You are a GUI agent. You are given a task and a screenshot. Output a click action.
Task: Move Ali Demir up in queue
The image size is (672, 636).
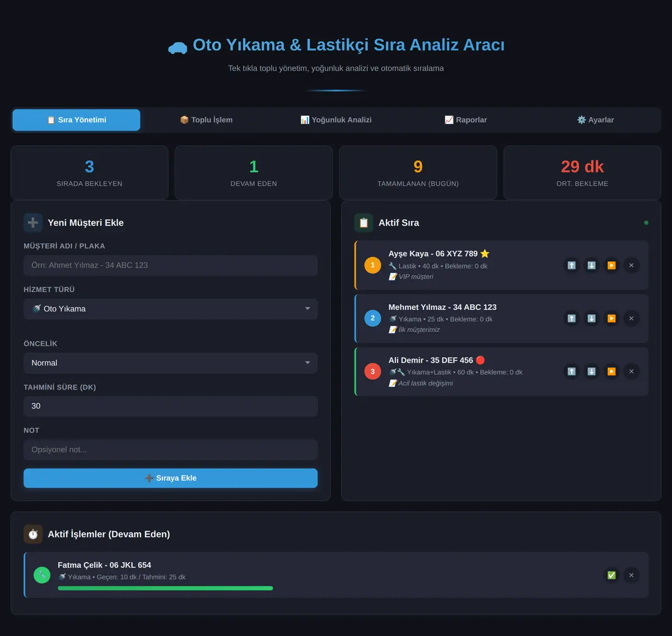(x=571, y=372)
